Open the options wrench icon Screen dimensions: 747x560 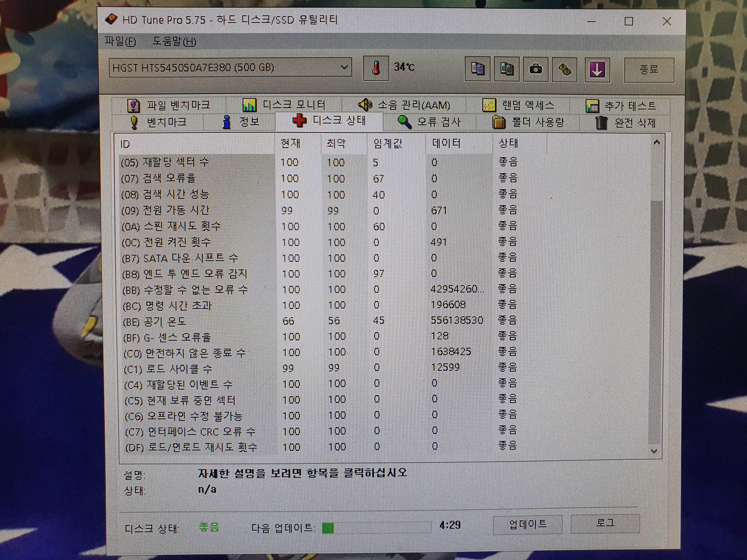tap(565, 70)
